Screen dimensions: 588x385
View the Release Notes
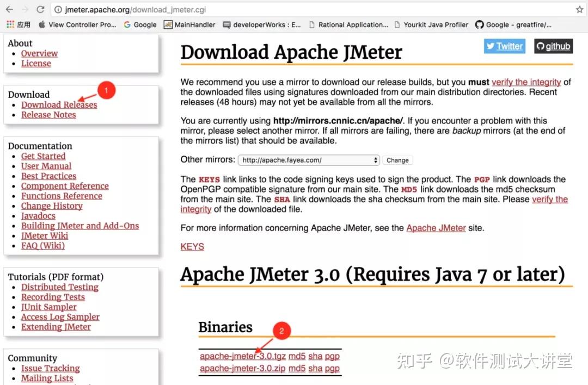coord(48,115)
